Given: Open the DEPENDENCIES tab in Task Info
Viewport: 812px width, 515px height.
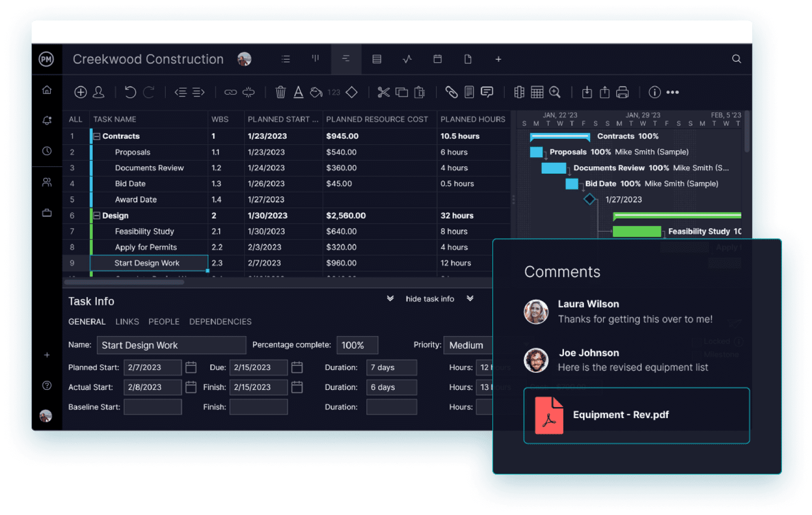Looking at the screenshot, I should point(220,322).
